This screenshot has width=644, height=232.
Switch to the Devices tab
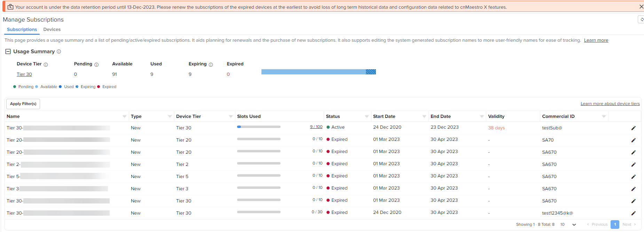(x=52, y=30)
